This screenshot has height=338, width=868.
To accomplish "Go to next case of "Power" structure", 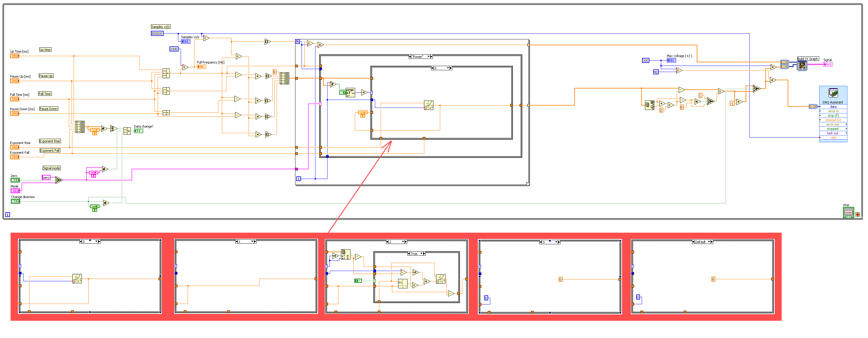I will pyautogui.click(x=431, y=56).
